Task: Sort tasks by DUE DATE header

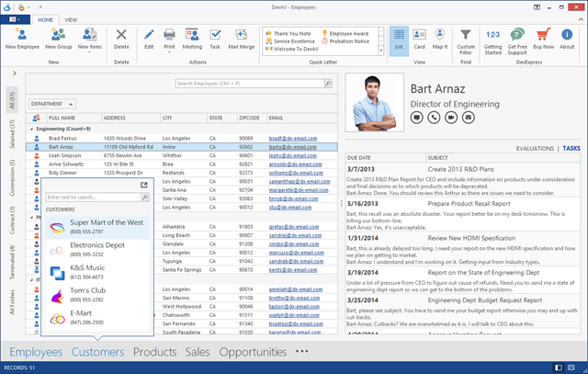Action: click(x=386, y=158)
